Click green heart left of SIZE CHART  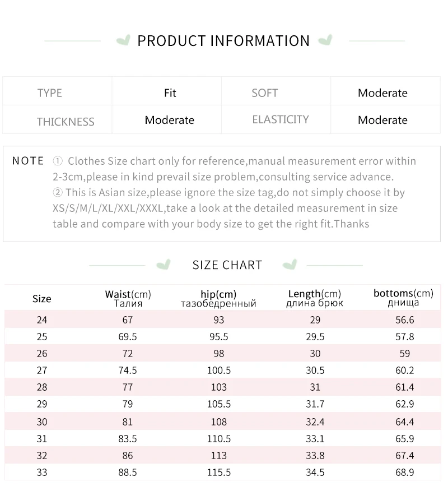pyautogui.click(x=163, y=265)
